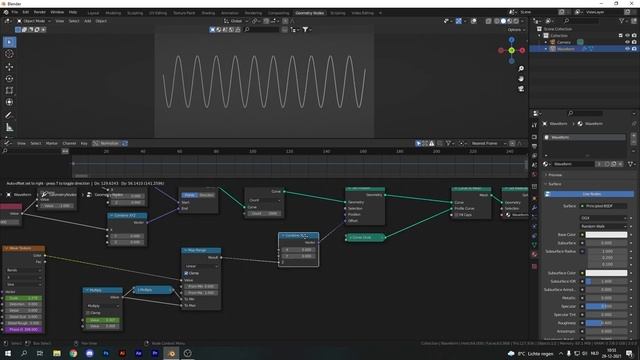Open the Windows Start menu
Screen dimensions: 640x360
(8, 353)
